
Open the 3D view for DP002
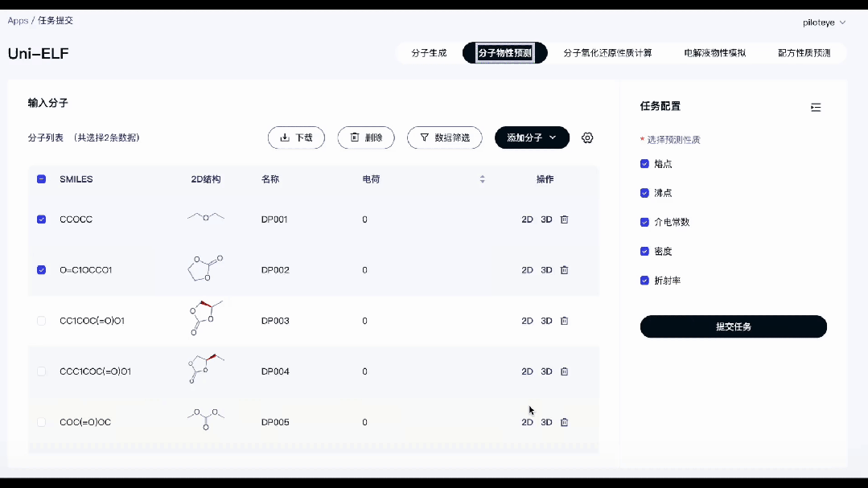click(546, 269)
